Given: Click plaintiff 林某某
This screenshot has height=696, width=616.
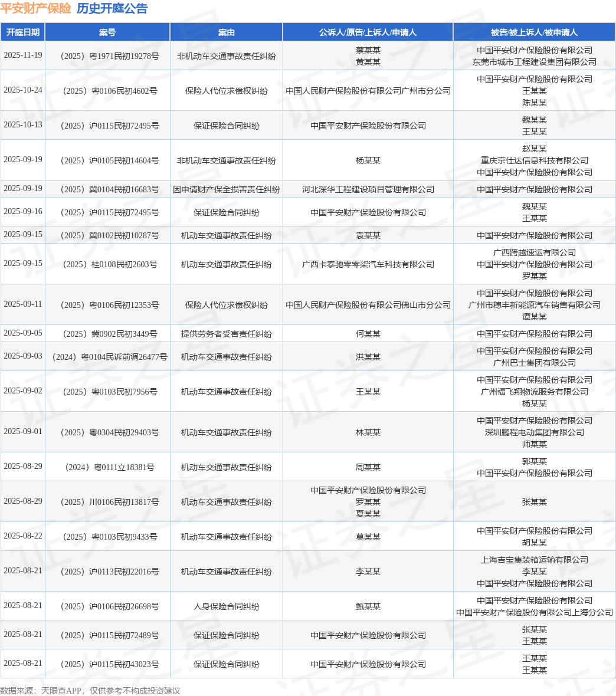Looking at the screenshot, I should (368, 432).
